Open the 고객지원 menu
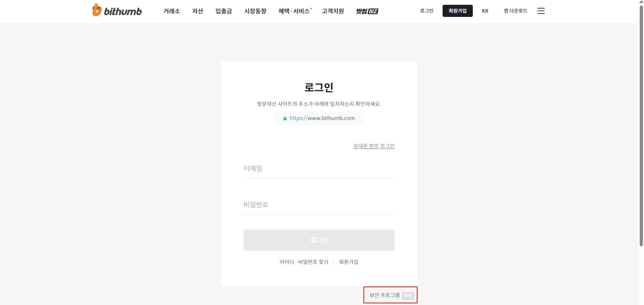The width and height of the screenshot is (644, 305). [x=333, y=11]
